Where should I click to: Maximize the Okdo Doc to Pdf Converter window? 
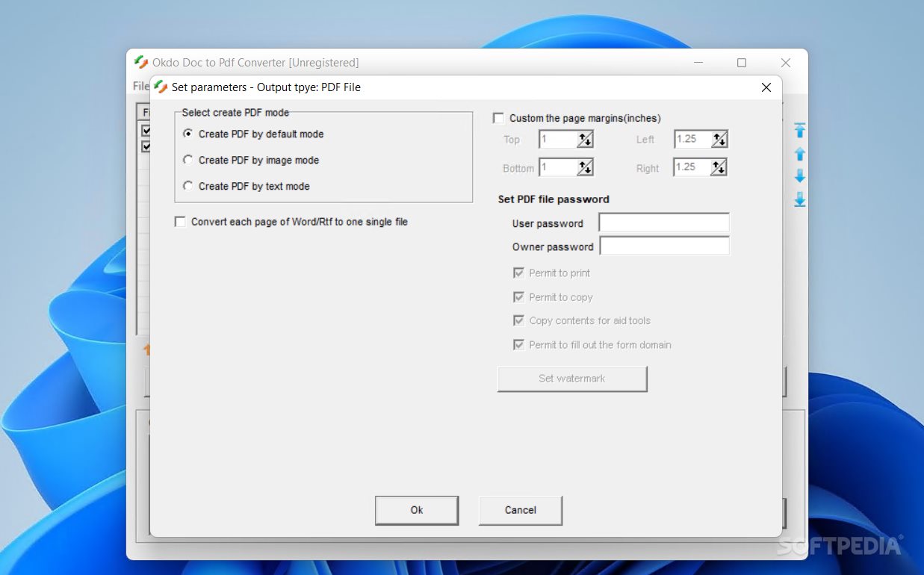click(x=741, y=63)
